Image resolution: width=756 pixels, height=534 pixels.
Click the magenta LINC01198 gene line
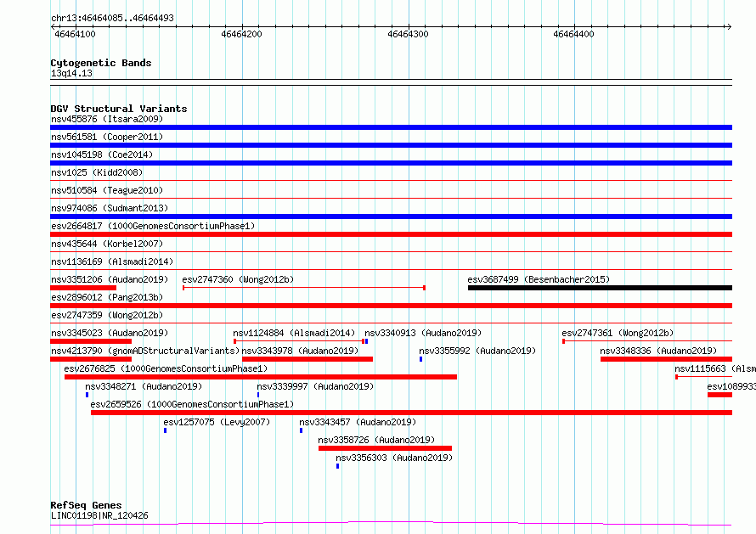pos(391,523)
